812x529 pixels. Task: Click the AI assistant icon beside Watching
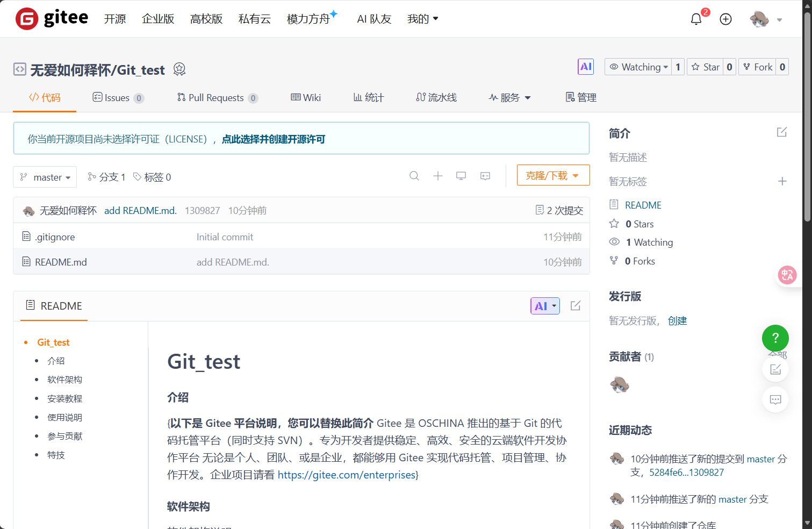click(x=586, y=67)
